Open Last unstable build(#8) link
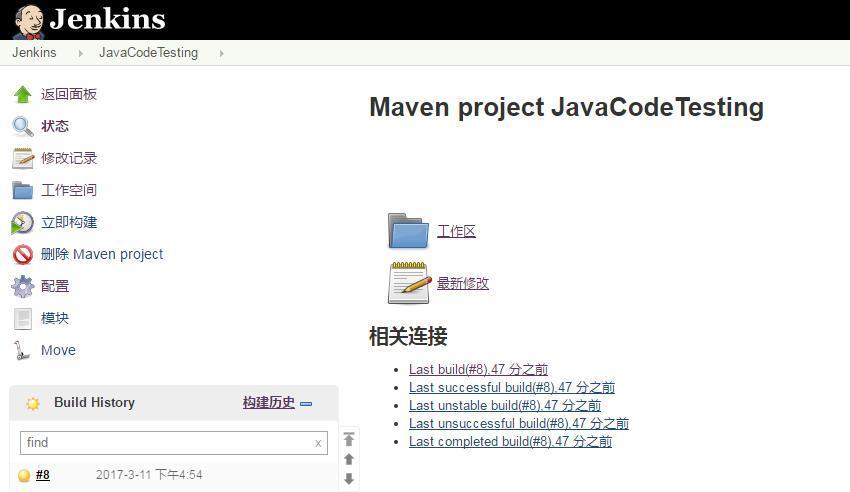Viewport: 850px width, 492px height. click(505, 405)
